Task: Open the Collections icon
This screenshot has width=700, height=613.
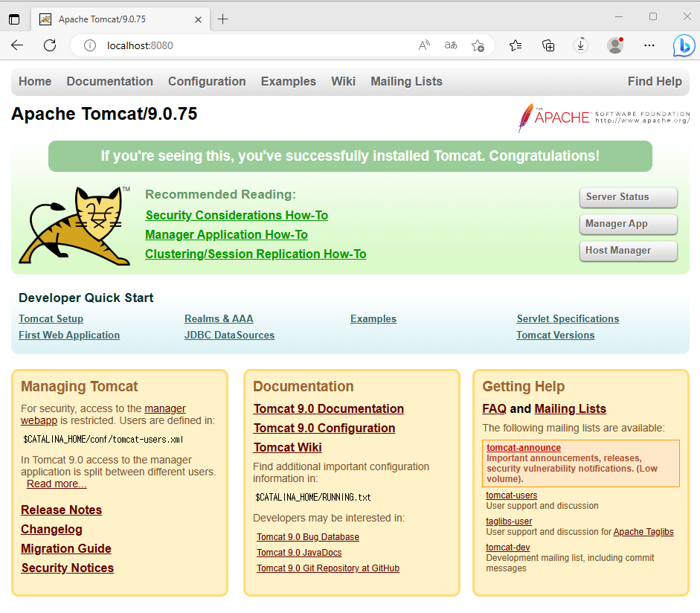Action: (x=548, y=45)
